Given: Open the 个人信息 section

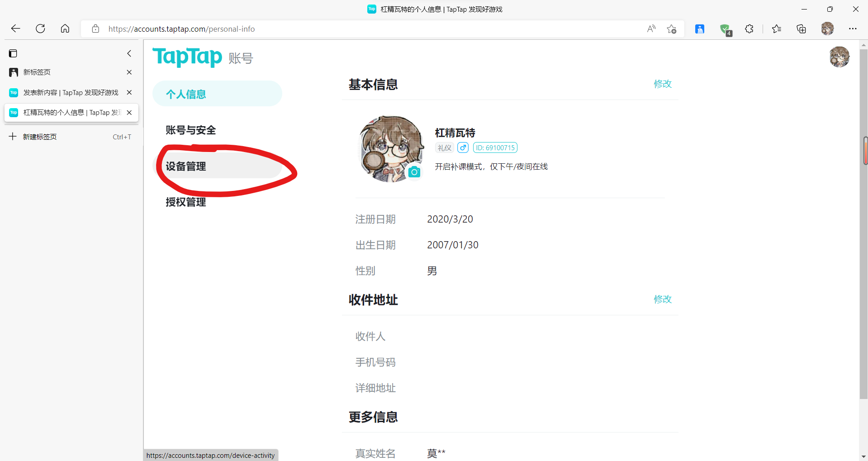Looking at the screenshot, I should pos(217,94).
